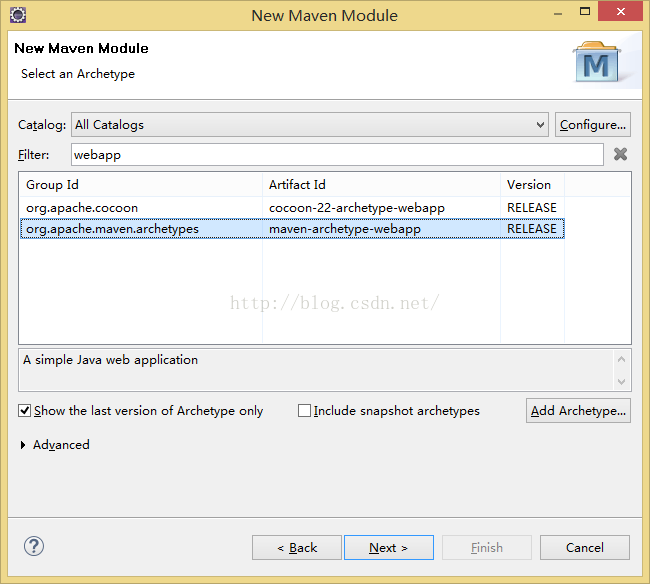This screenshot has height=584, width=650.
Task: Cancel the New Maven Module wizard
Action: pos(585,548)
